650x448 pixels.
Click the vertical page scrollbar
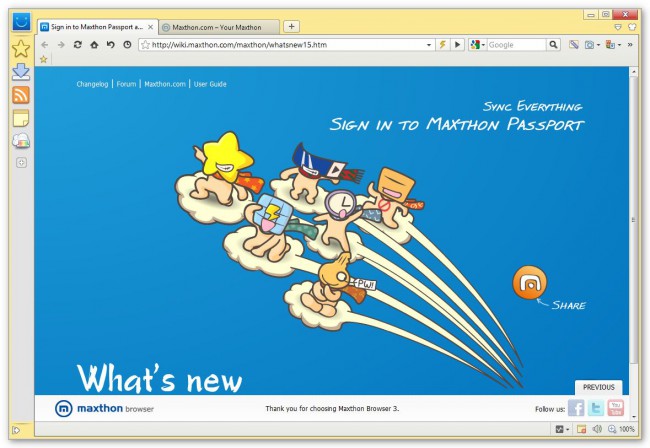point(633,220)
